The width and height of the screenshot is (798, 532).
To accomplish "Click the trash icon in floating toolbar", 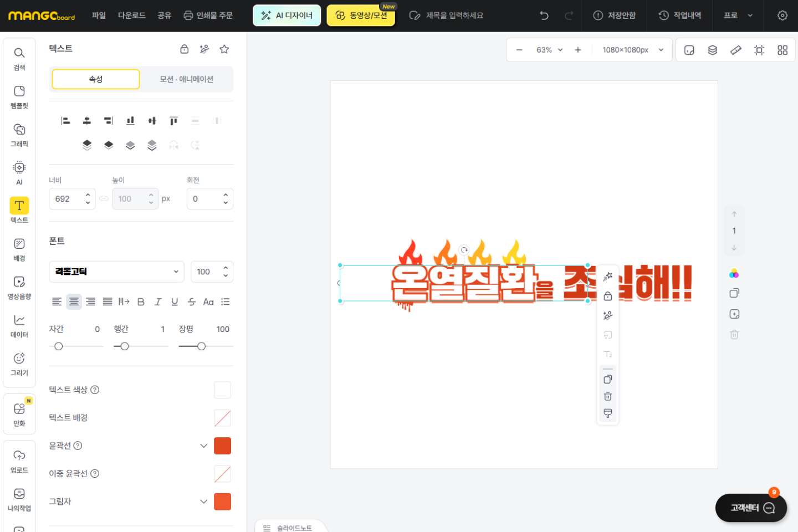I will 608,396.
